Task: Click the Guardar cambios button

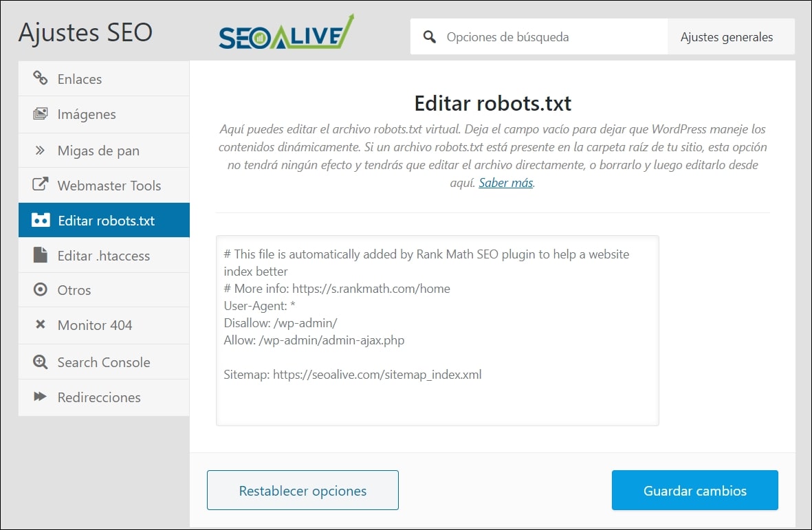Action: 694,490
